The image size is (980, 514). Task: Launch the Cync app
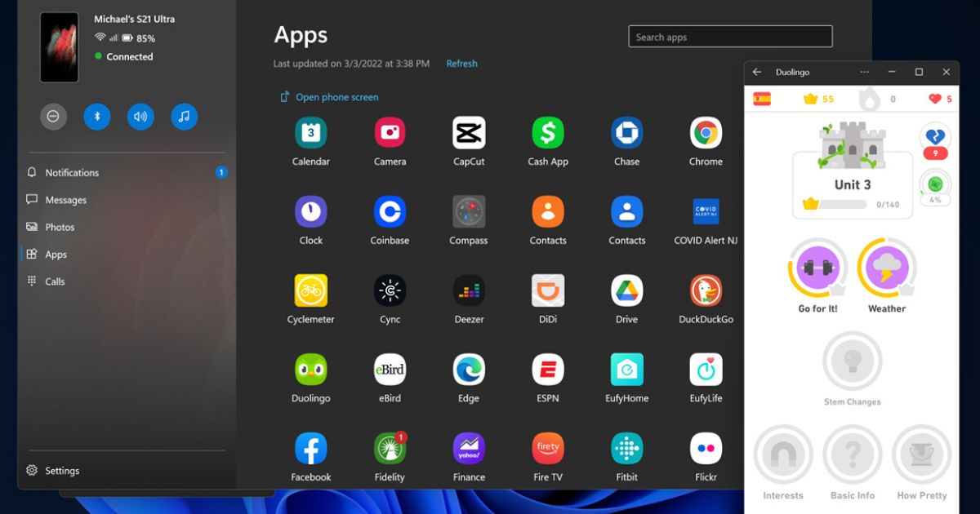[390, 290]
